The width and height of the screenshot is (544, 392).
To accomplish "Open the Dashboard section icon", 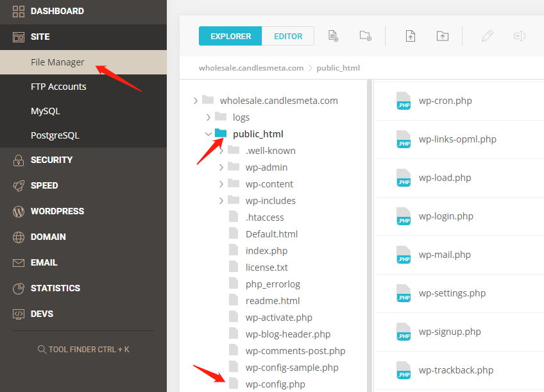I will [19, 11].
